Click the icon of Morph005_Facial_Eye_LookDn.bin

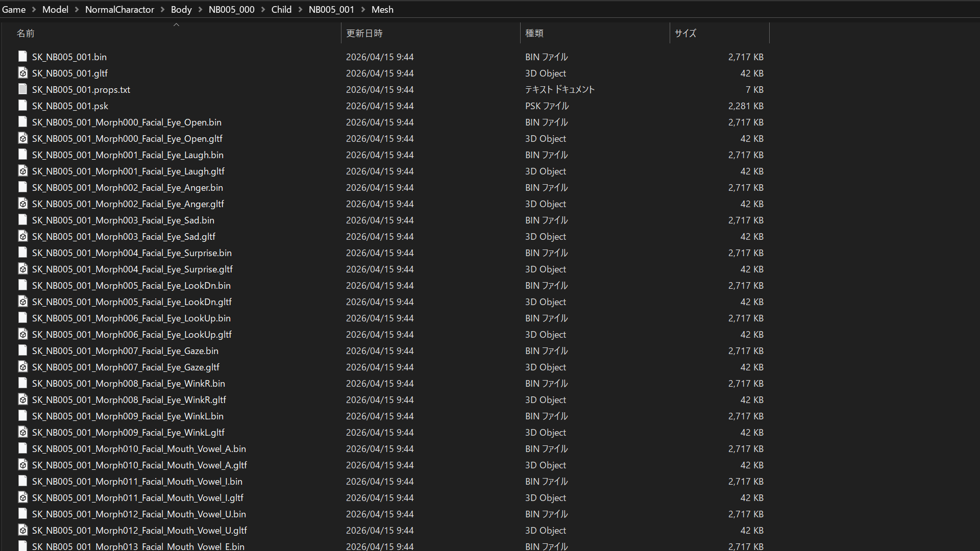click(x=22, y=285)
